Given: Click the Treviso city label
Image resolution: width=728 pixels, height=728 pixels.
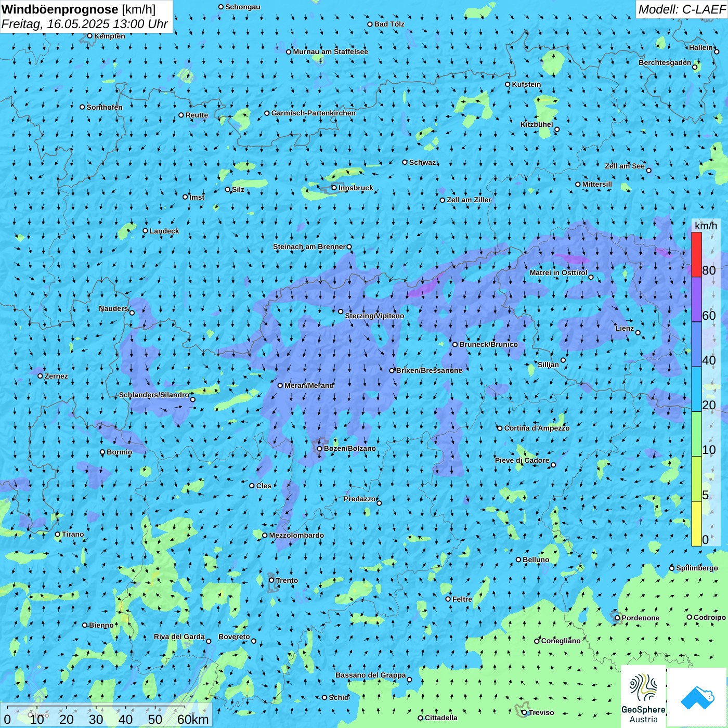Looking at the screenshot, I should pyautogui.click(x=541, y=712).
